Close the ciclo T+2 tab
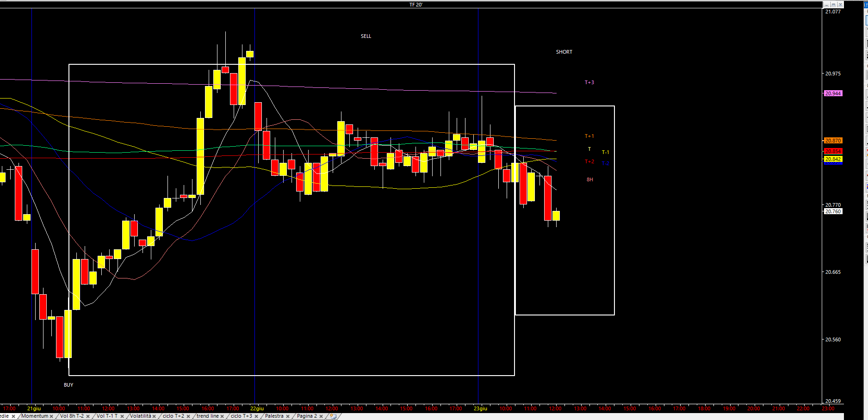 [x=188, y=417]
